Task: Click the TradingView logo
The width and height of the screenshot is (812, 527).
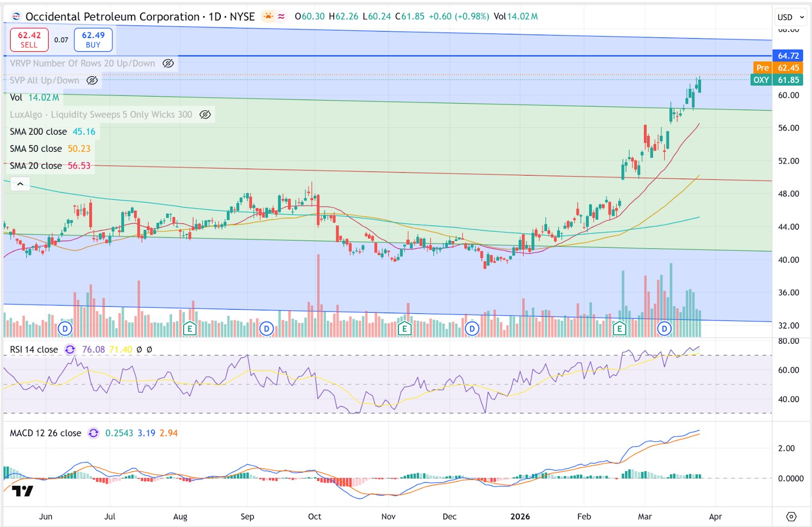Action: tap(22, 491)
